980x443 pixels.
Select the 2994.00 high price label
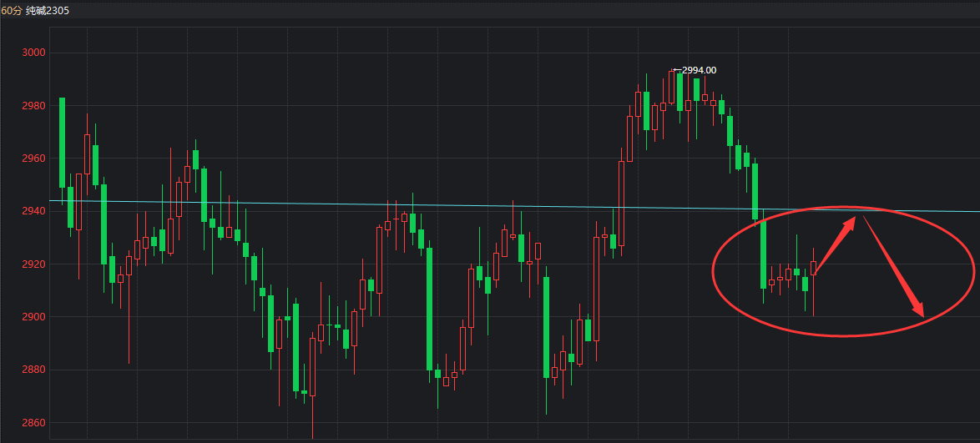coord(699,71)
